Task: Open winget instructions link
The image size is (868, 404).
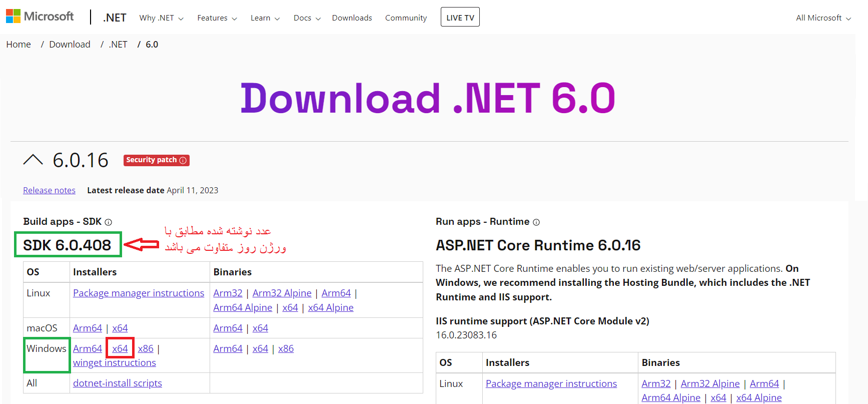Action: pyautogui.click(x=115, y=363)
